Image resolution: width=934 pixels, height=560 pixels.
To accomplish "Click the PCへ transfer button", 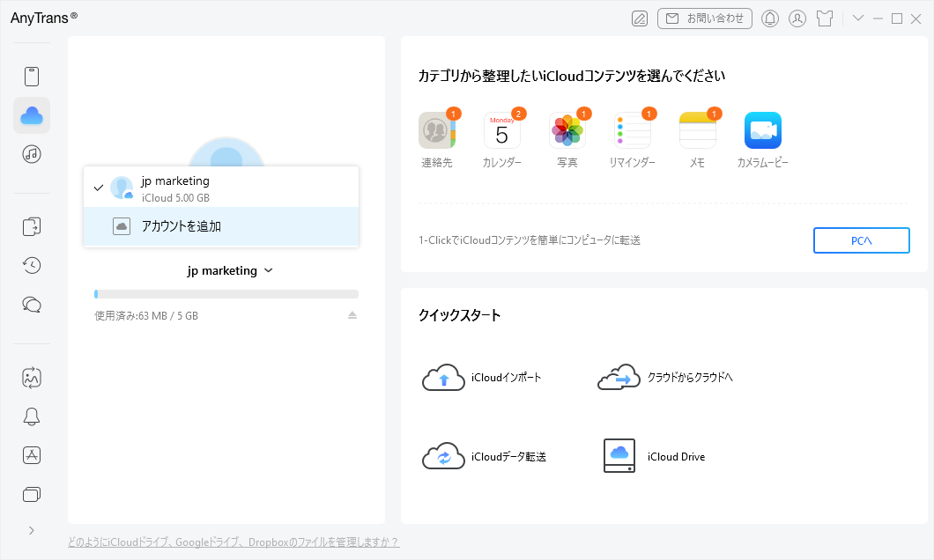I will 861,240.
